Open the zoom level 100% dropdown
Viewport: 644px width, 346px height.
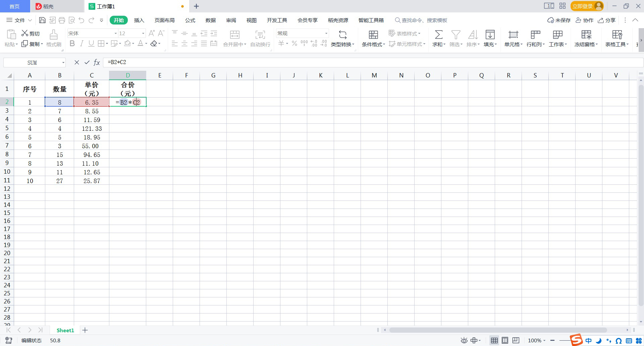pyautogui.click(x=537, y=341)
